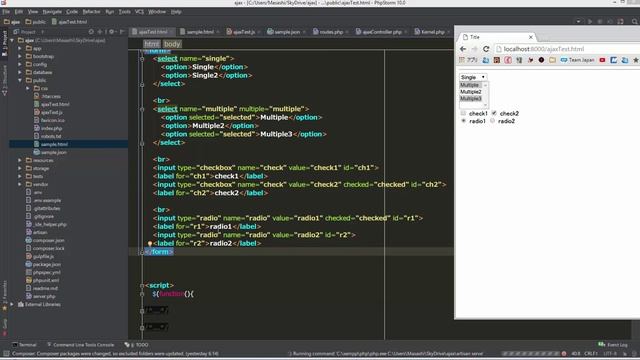The width and height of the screenshot is (640, 360).
Task: Click the Collapse All icon in Project panel
Action: 100,32
